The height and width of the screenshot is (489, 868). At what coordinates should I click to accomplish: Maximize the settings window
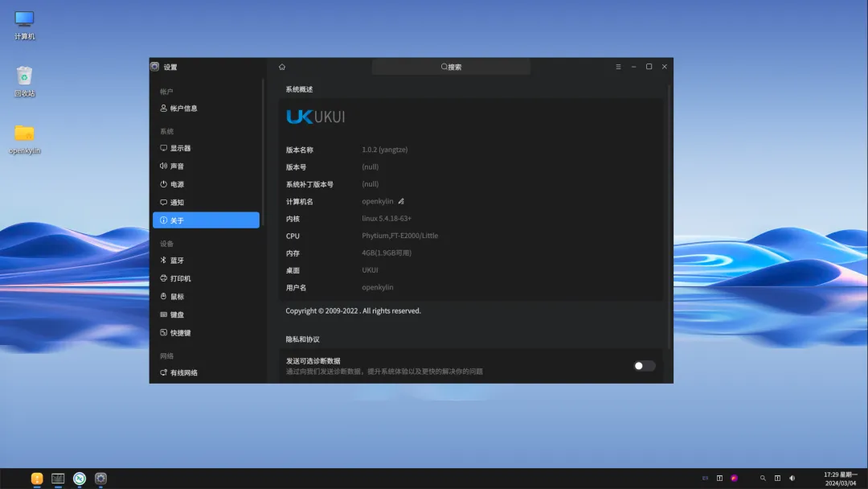click(x=649, y=67)
